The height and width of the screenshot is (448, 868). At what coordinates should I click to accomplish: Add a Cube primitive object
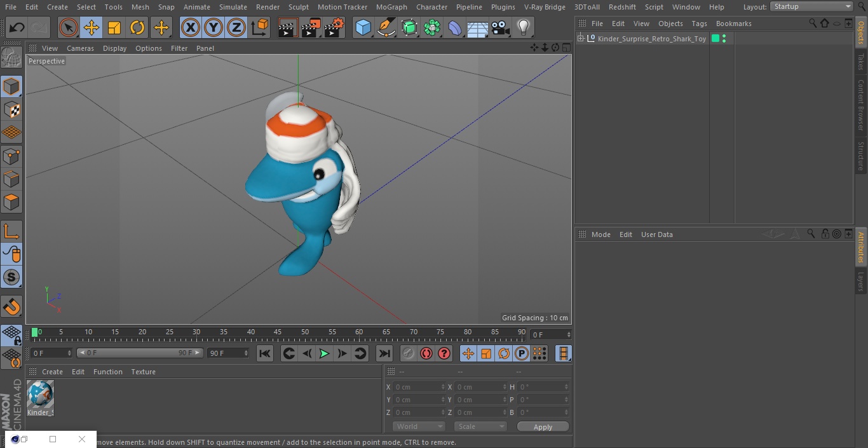tap(363, 27)
